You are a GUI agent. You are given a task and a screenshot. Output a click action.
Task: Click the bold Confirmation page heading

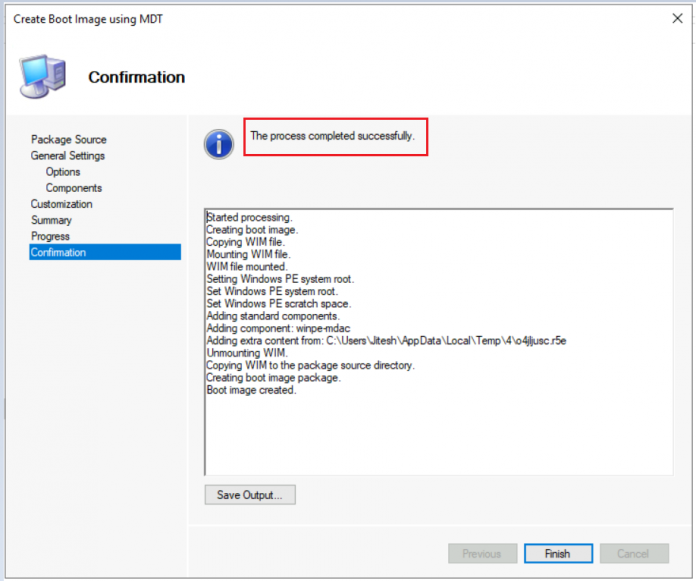[x=136, y=77]
